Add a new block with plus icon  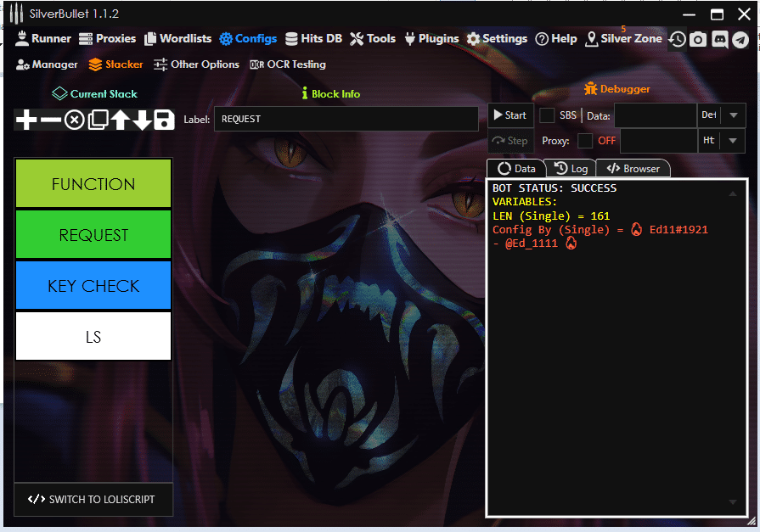[x=26, y=120]
